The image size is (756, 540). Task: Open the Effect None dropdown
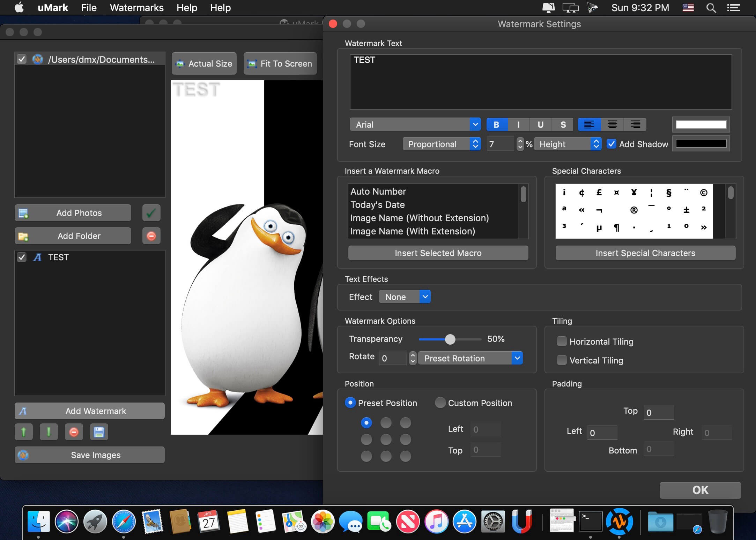[x=405, y=297]
